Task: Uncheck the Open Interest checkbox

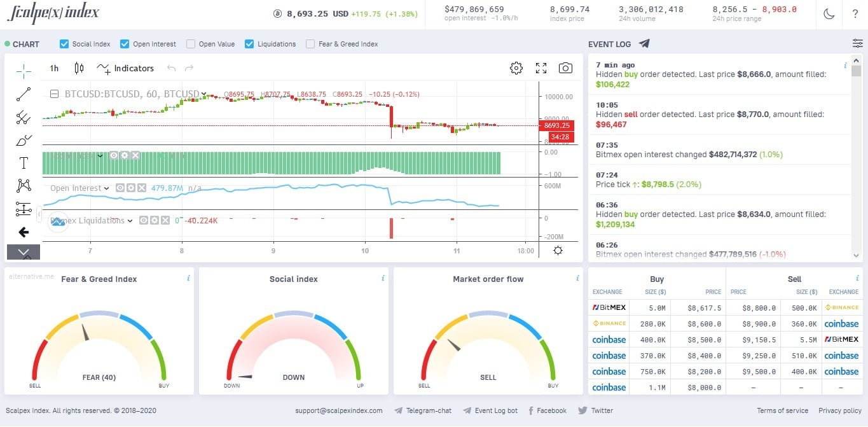Action: coord(125,44)
